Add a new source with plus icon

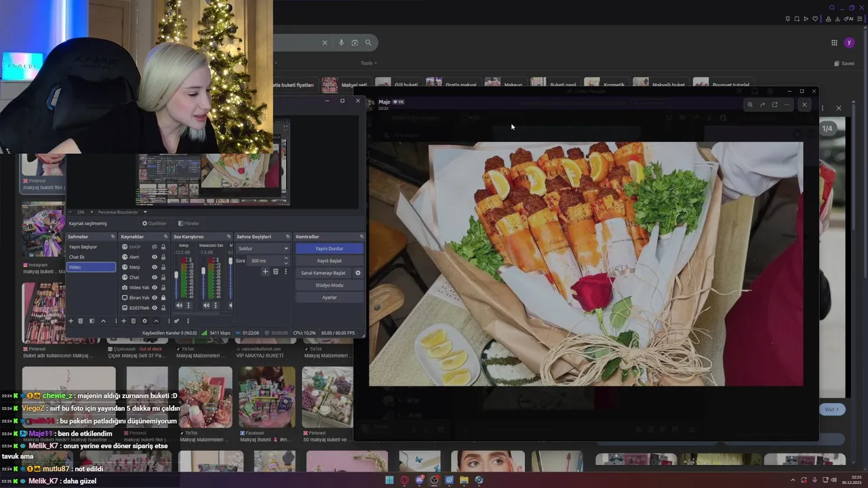click(x=123, y=321)
